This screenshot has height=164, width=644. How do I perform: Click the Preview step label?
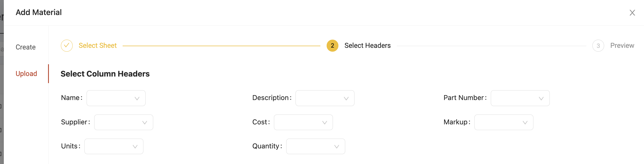pos(622,45)
